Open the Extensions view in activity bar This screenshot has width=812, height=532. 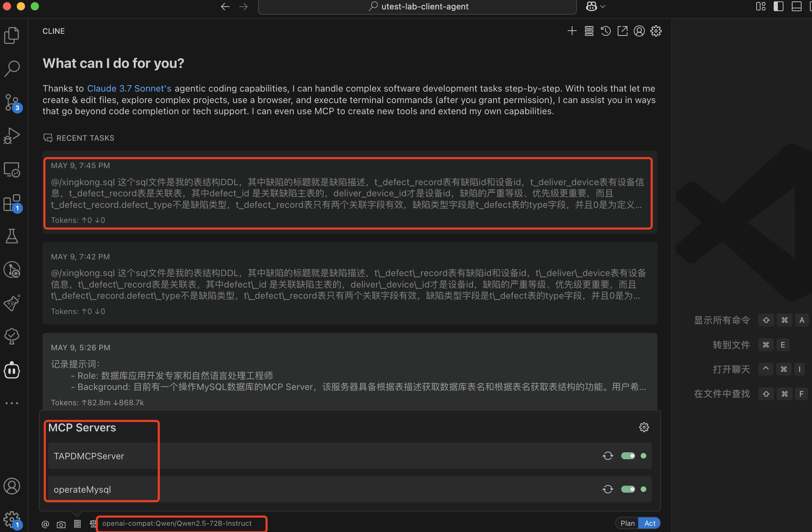coord(12,203)
